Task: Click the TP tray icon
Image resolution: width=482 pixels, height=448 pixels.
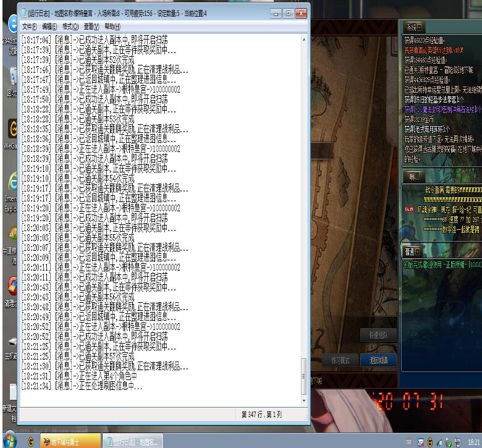Action: click(421, 442)
